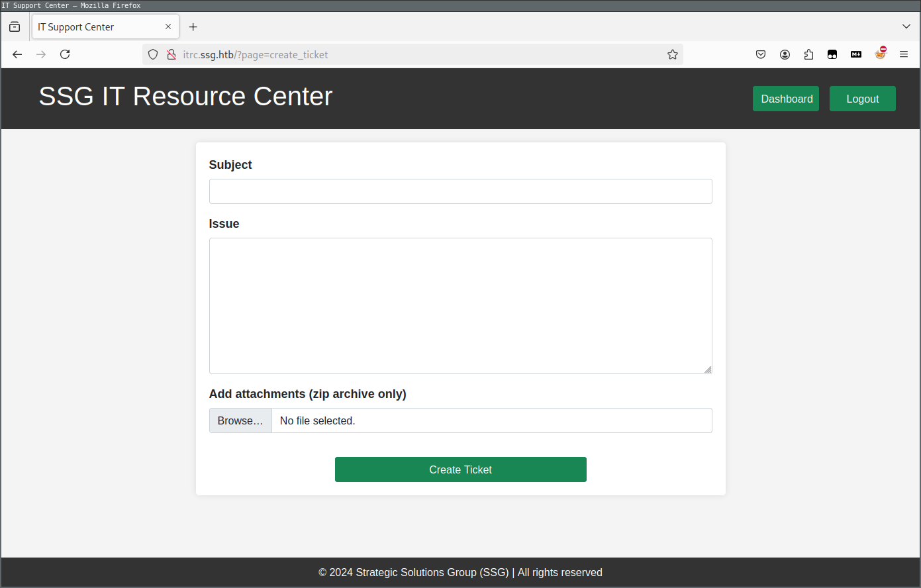Open tracking protection shield icon
The width and height of the screenshot is (921, 588).
[x=153, y=54]
